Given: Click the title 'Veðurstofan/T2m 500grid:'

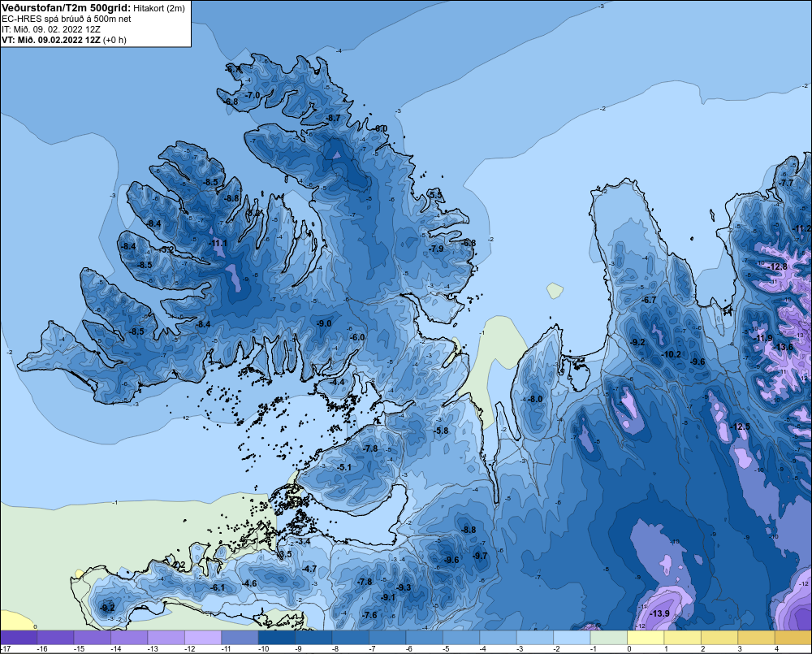Looking at the screenshot, I should (67, 8).
